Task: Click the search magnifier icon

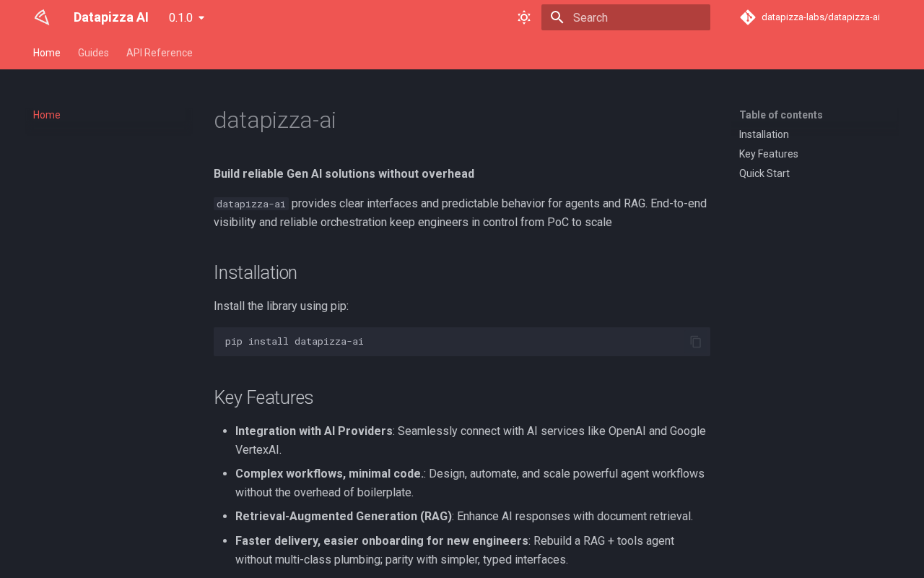Action: (557, 17)
